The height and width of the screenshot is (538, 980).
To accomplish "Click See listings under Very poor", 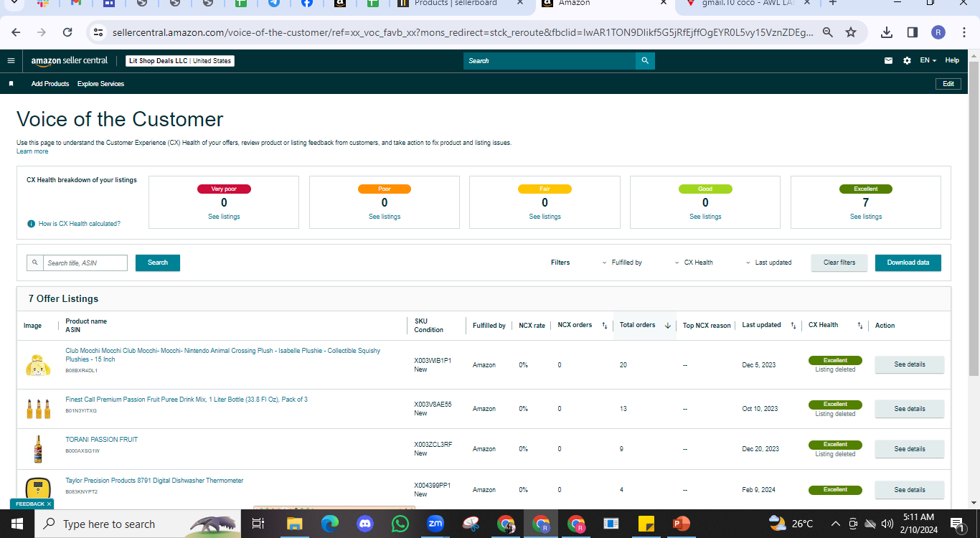I will pyautogui.click(x=224, y=217).
